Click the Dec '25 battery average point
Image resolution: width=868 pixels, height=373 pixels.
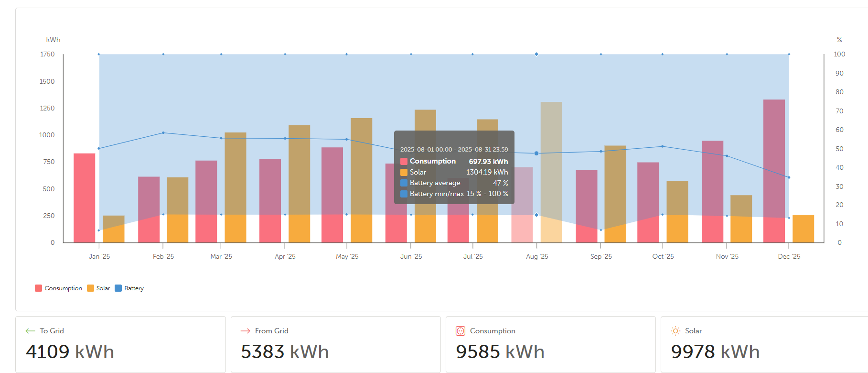789,177
